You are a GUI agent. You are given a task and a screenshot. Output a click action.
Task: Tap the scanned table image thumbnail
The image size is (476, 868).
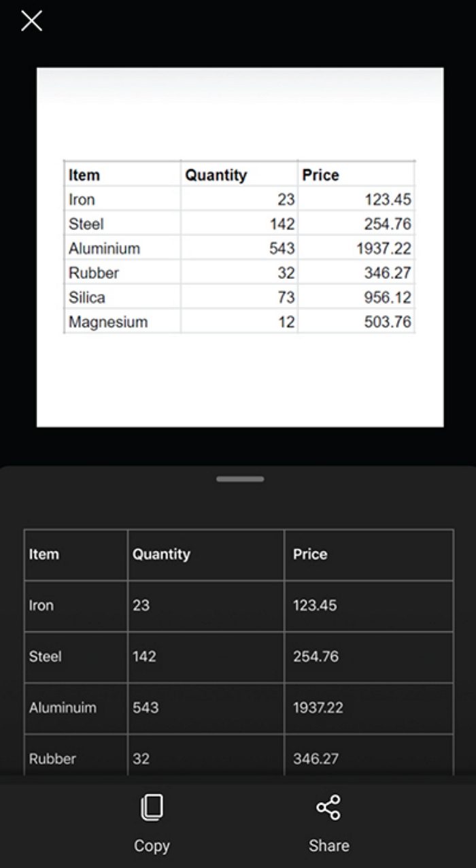[240, 247]
